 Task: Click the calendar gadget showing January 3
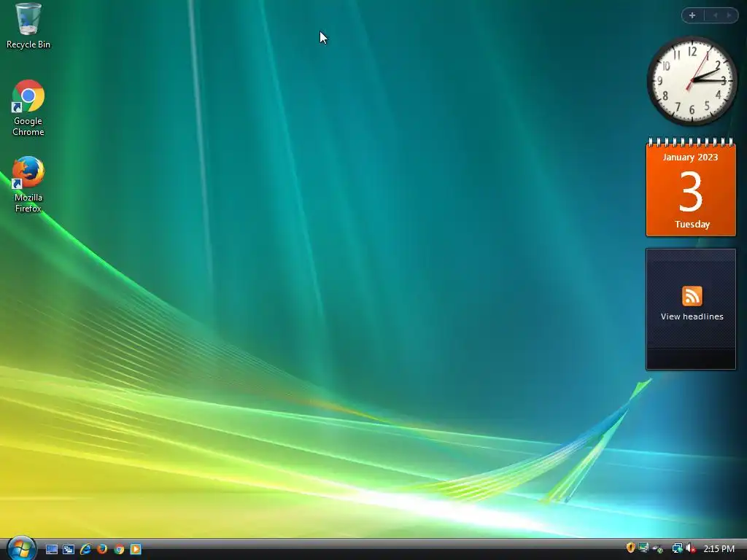[691, 187]
